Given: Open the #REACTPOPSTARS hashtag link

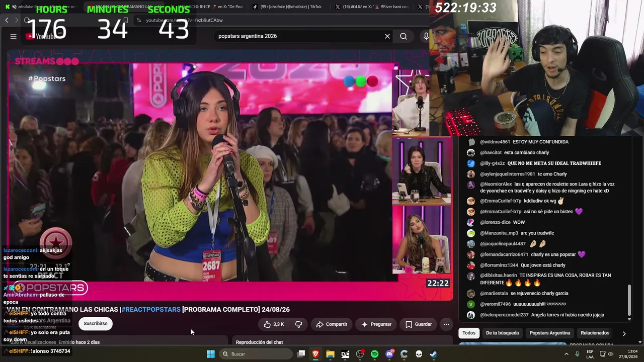Looking at the screenshot, I should click(151, 310).
